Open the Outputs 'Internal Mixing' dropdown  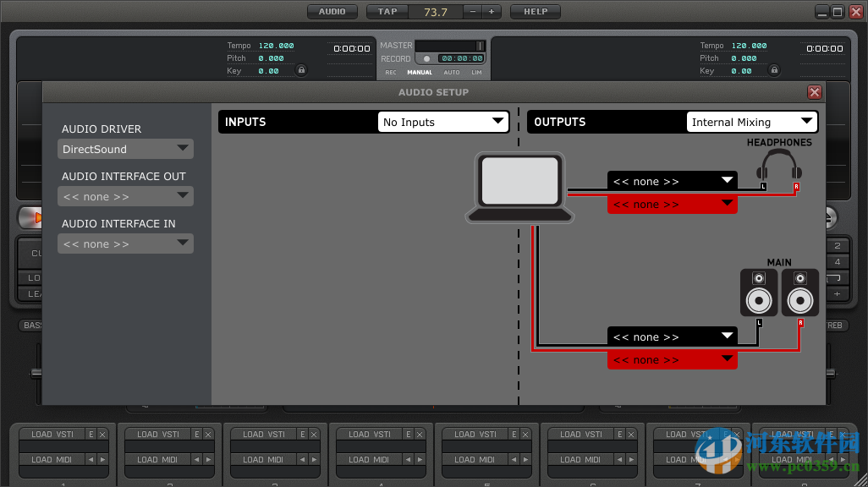(751, 122)
